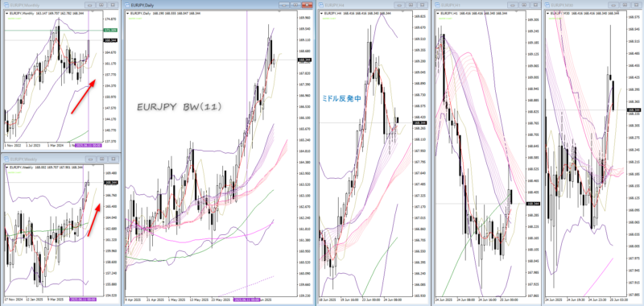The image size is (644, 306).
Task: Click the '13 May 2025' date on Daily time axis
Action: pos(198,300)
